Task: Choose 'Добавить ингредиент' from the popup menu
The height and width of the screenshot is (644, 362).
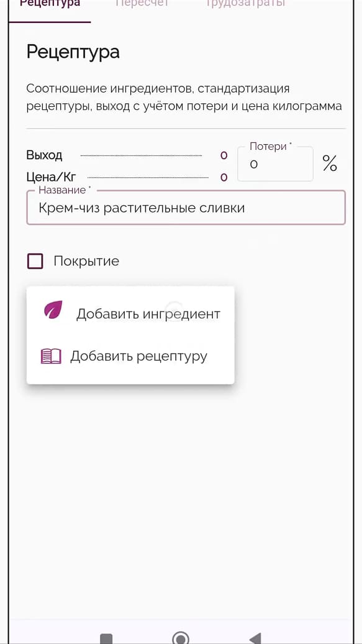Action: (x=148, y=314)
